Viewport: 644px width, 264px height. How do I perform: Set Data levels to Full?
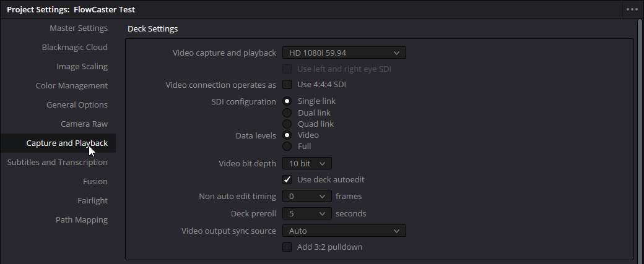287,147
